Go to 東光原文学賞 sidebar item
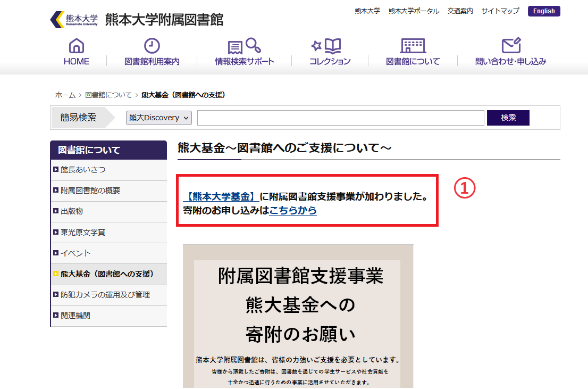The image size is (588, 389). pos(83,232)
